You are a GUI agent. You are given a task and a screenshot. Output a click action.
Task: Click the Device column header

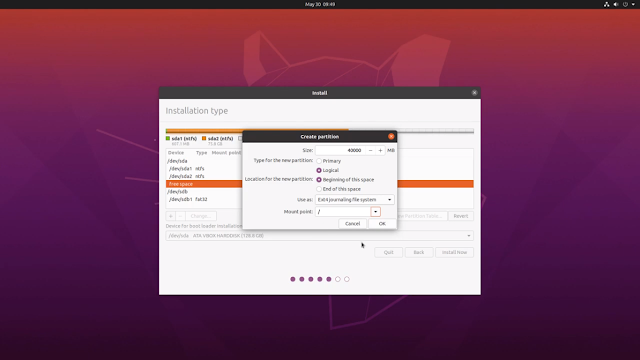click(x=176, y=153)
